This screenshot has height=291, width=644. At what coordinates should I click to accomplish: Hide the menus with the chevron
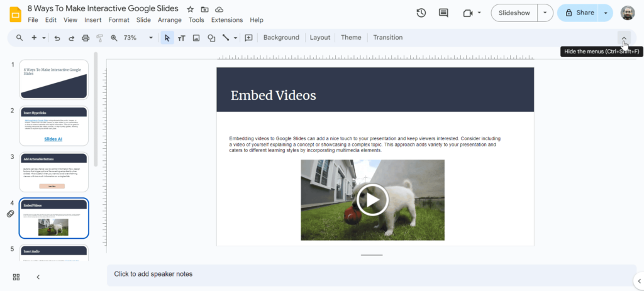[x=624, y=38]
